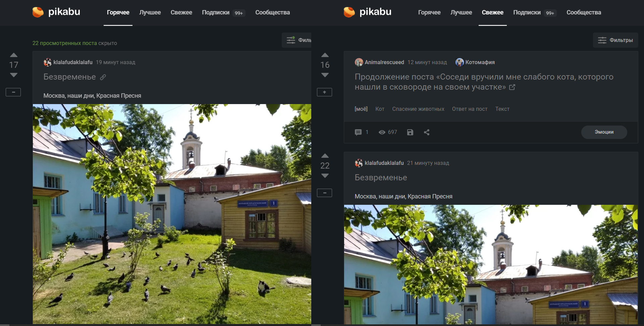This screenshot has width=644, height=326.
Task: Click the Котомафия community avatar
Action: point(460,62)
